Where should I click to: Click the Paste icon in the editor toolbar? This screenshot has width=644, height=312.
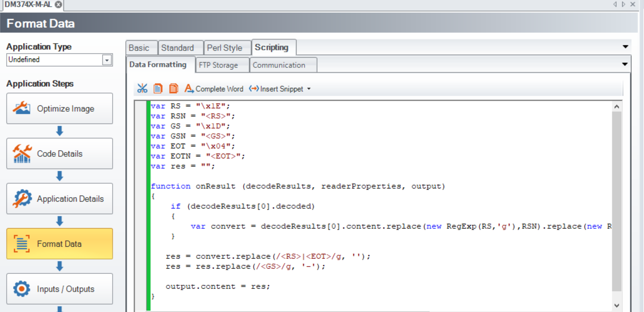[x=173, y=88]
